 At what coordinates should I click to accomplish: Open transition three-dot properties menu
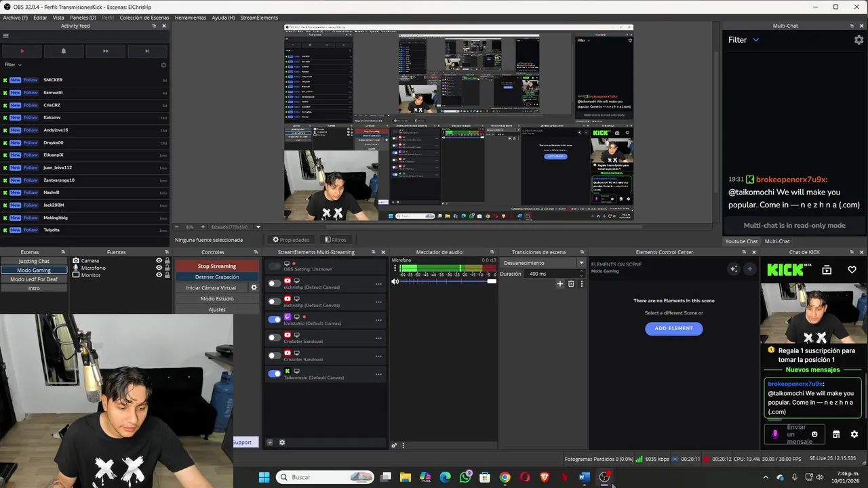(581, 284)
